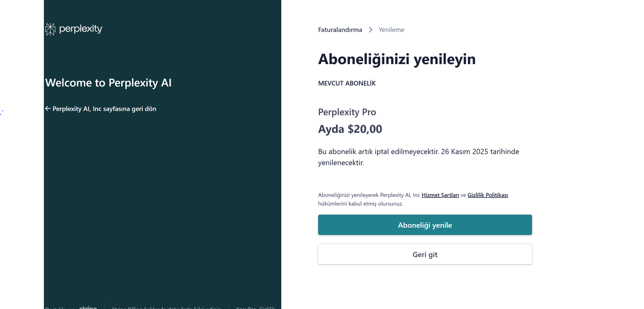This screenshot has width=644, height=309.
Task: Open the Faturalandırma breadcrumb
Action: 340,30
